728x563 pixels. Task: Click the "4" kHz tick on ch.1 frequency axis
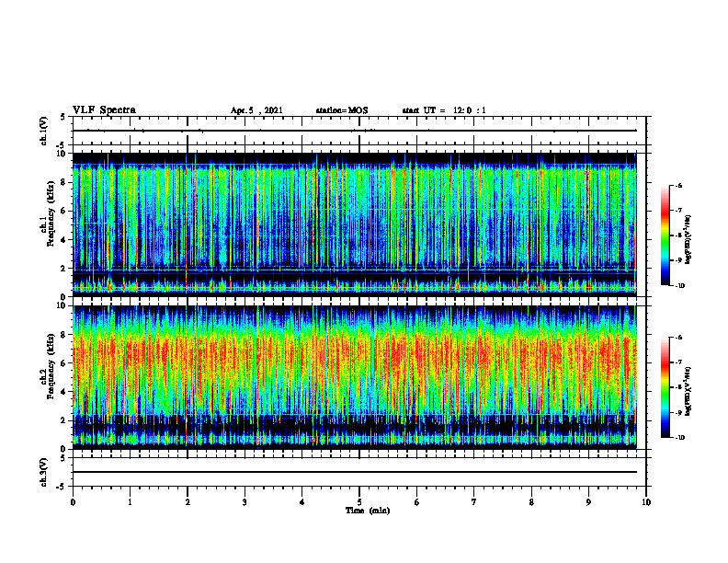click(x=64, y=240)
